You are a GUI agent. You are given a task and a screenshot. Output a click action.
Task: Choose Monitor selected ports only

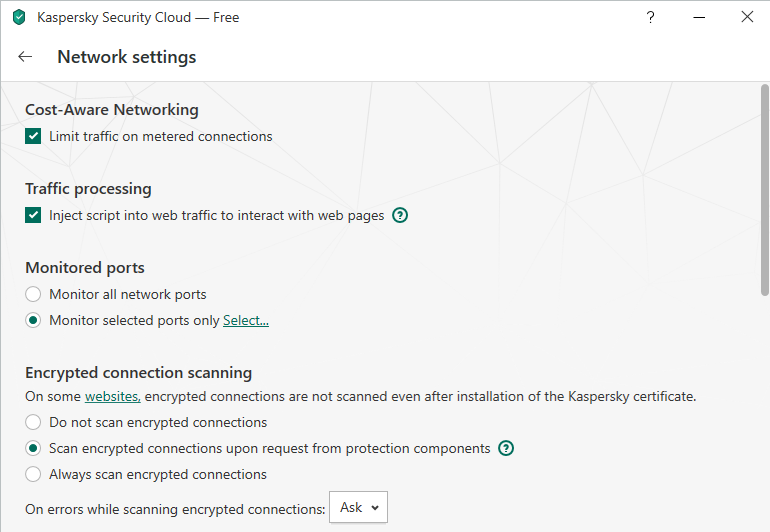34,320
